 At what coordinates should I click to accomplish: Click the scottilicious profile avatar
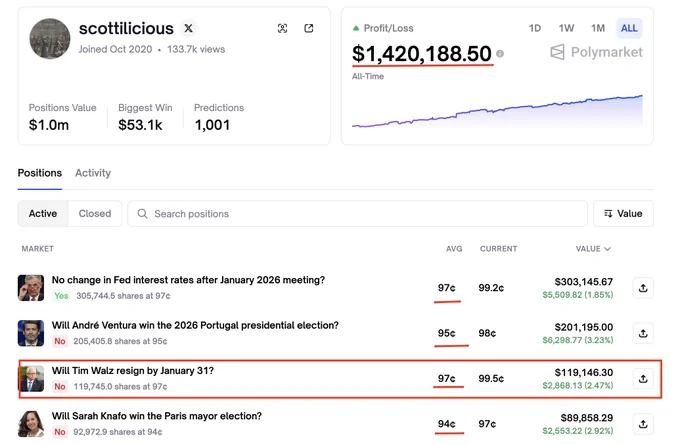(x=50, y=39)
